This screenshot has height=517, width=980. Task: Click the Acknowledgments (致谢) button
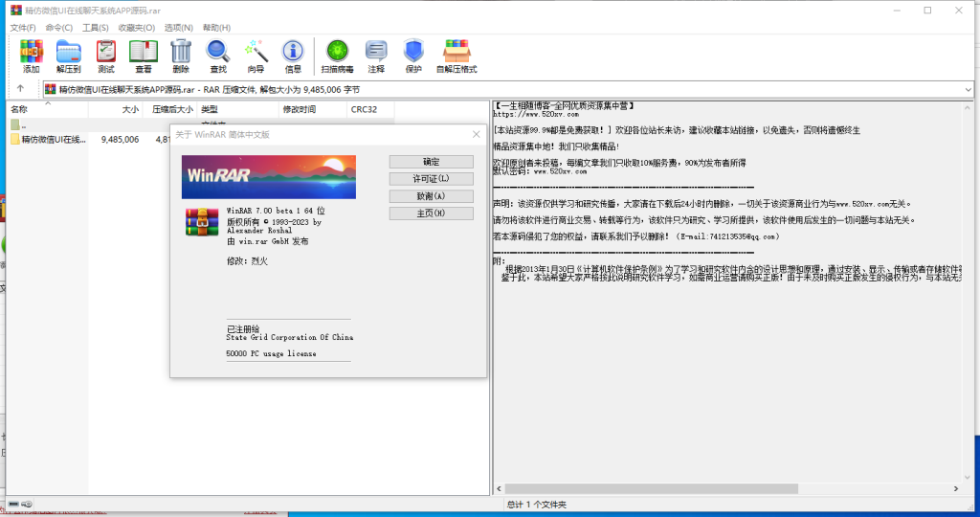(432, 196)
